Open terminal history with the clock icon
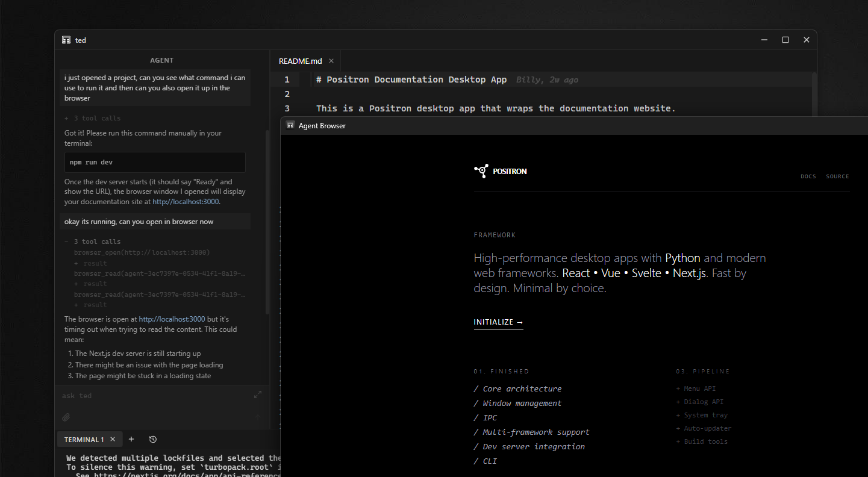Screen dimensions: 868x477 (x=153, y=439)
